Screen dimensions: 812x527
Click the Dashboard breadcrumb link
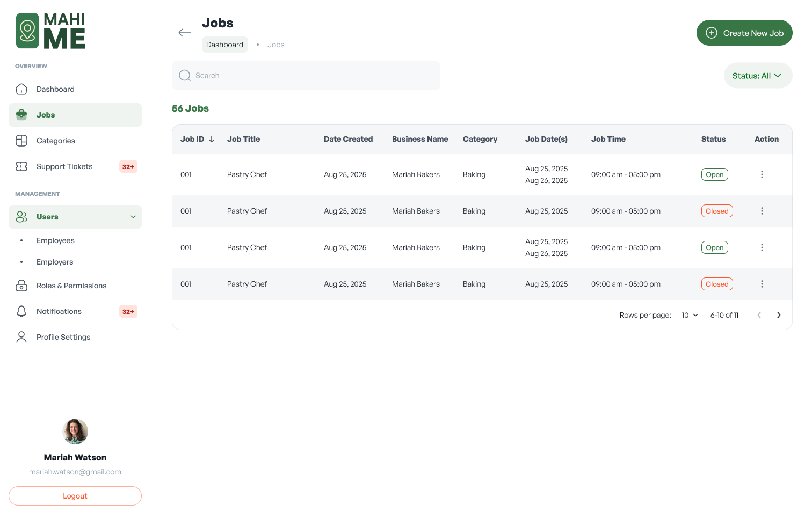pyautogui.click(x=224, y=45)
